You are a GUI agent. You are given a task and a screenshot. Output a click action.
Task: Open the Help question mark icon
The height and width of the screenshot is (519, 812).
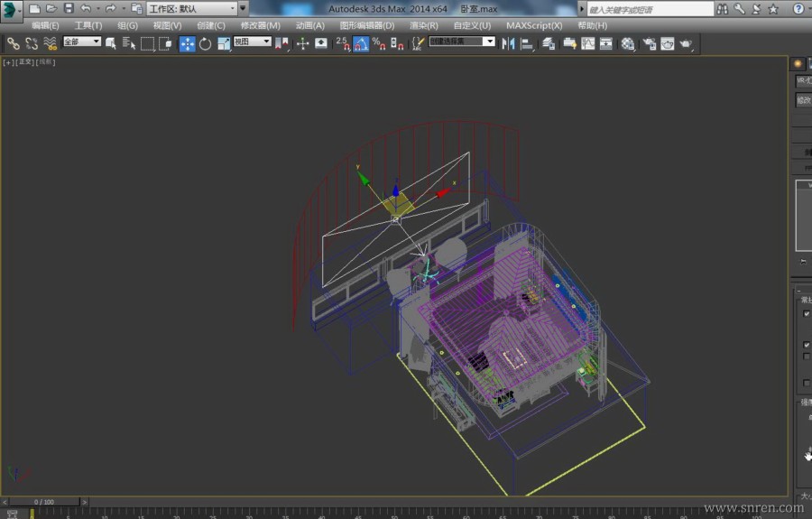pyautogui.click(x=798, y=9)
